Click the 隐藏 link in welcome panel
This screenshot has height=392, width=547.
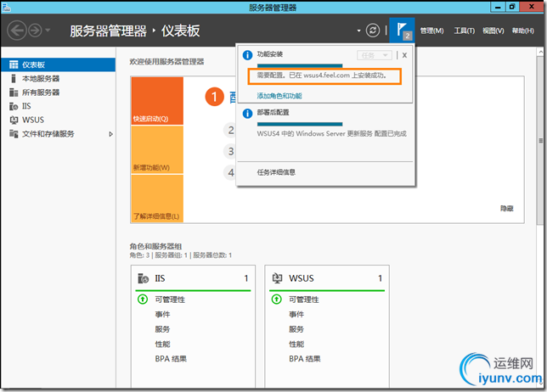[x=506, y=209]
